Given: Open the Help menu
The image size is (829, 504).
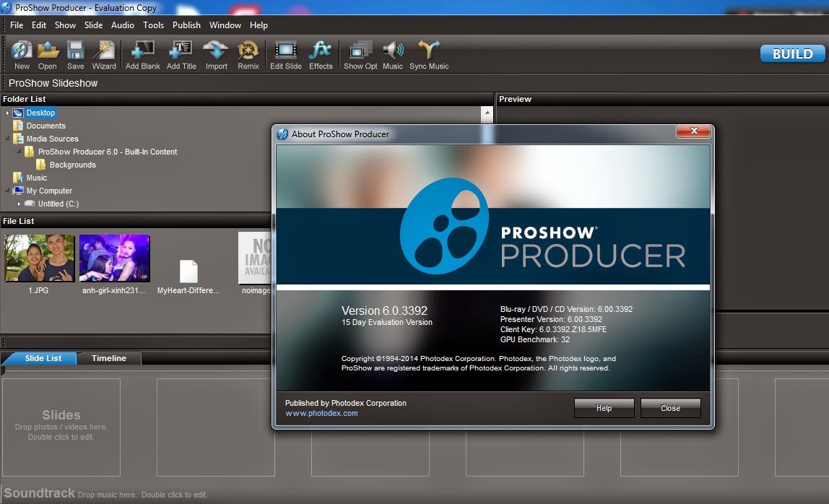Looking at the screenshot, I should click(259, 25).
